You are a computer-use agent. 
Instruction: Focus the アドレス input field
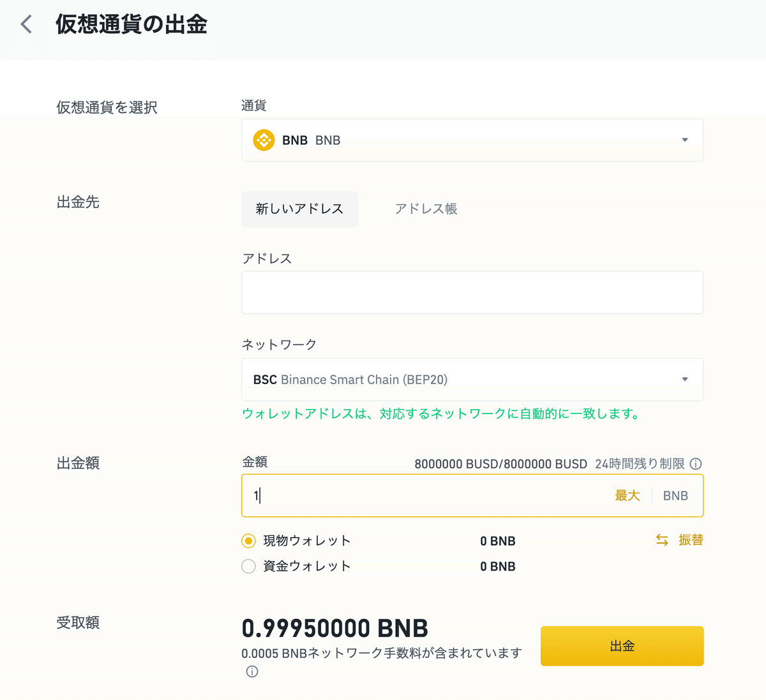pos(472,292)
